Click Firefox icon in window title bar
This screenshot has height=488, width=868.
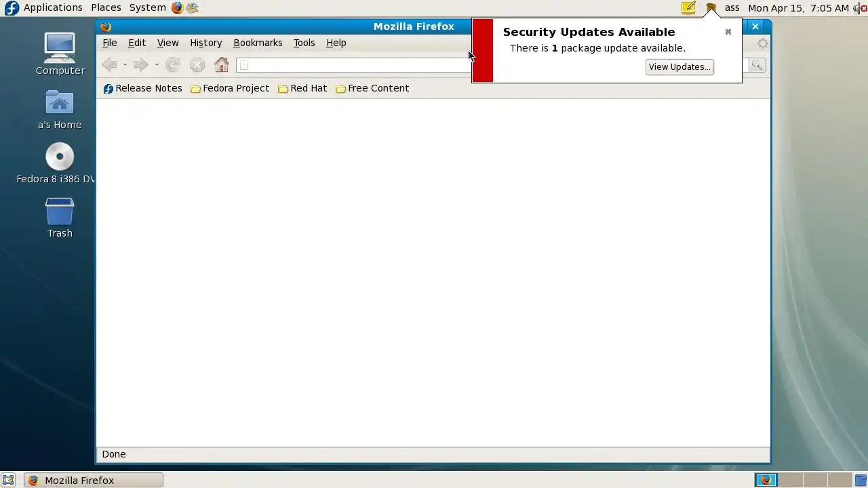point(105,26)
